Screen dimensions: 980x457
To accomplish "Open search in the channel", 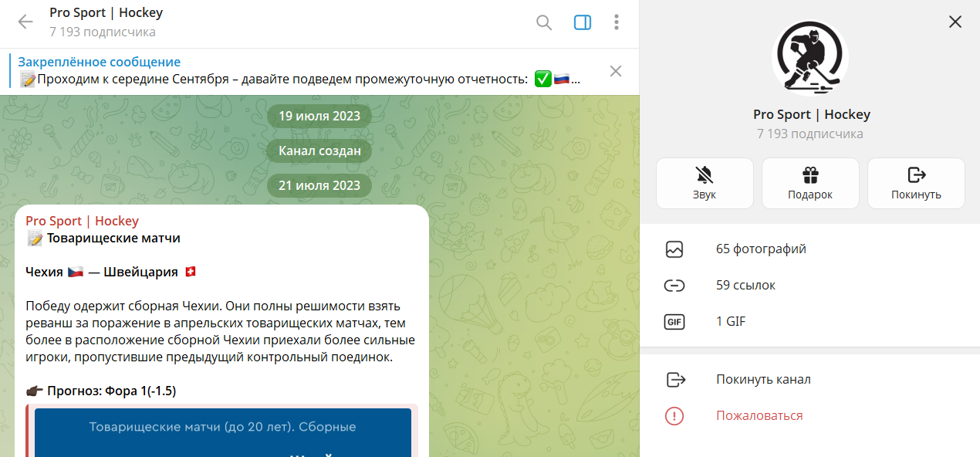I will tap(544, 22).
